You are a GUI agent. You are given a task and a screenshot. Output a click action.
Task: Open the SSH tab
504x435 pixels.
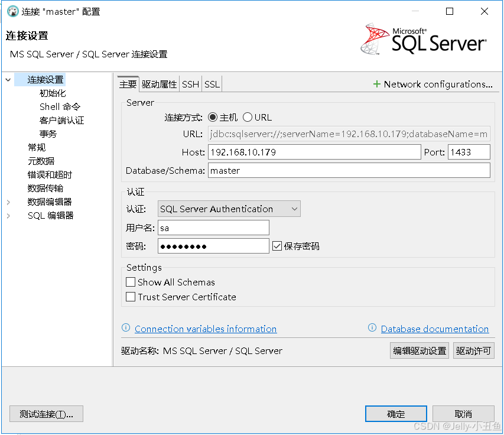tap(191, 85)
